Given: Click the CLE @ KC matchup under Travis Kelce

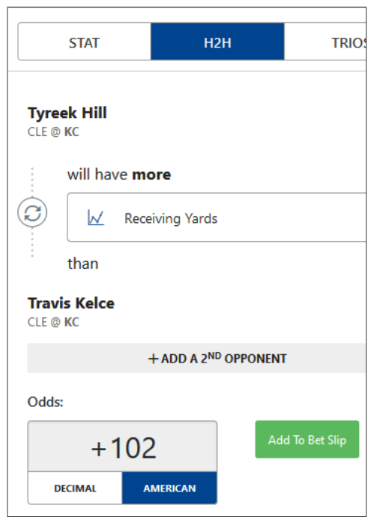Looking at the screenshot, I should 53,322.
